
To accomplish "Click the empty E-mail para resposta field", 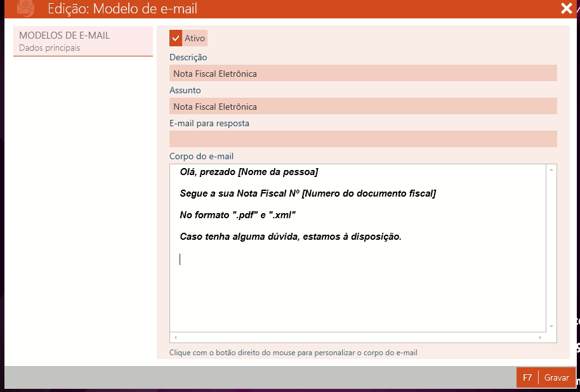I will (x=363, y=139).
